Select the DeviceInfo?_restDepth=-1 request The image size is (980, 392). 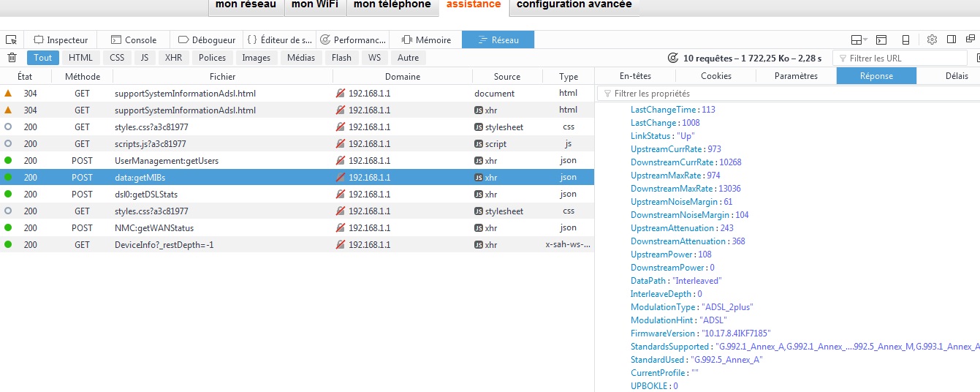[x=297, y=245]
